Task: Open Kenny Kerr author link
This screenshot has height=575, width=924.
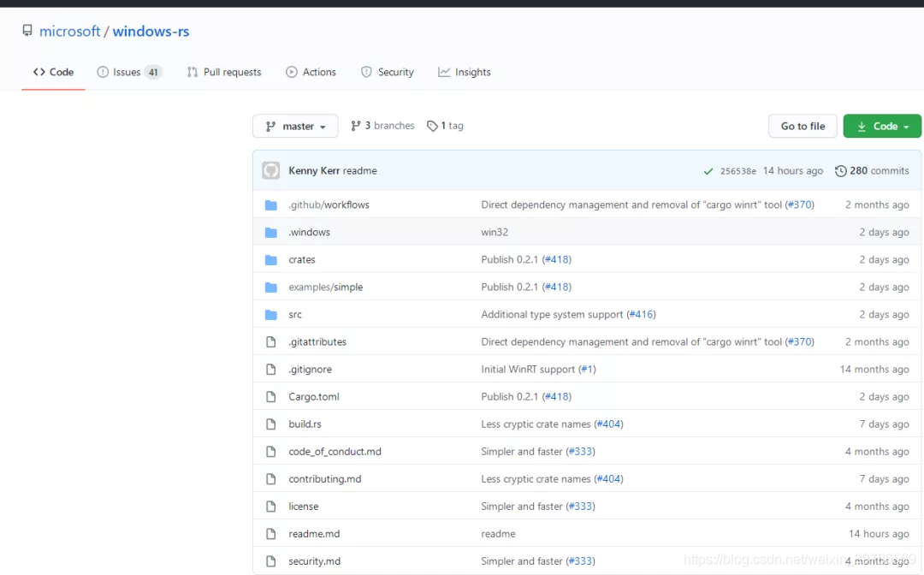Action: (314, 170)
